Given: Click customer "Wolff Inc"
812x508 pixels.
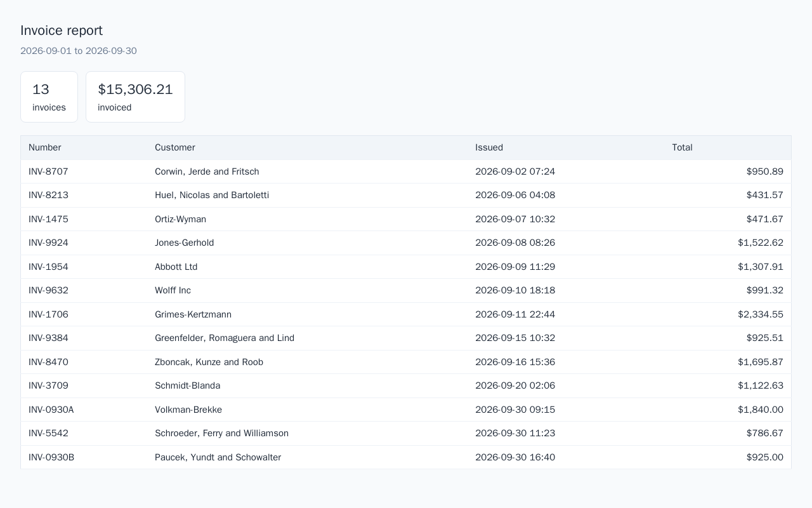Looking at the screenshot, I should coord(173,290).
